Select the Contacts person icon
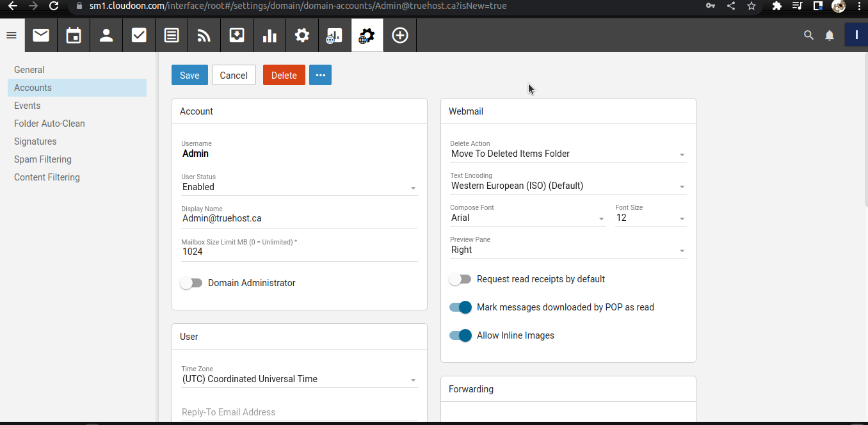 click(x=106, y=35)
